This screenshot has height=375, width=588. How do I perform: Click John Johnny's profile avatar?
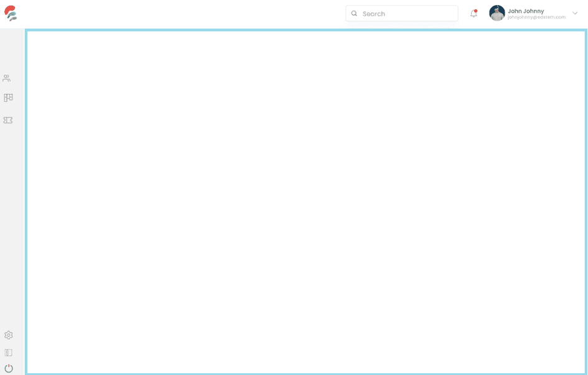tap(497, 12)
